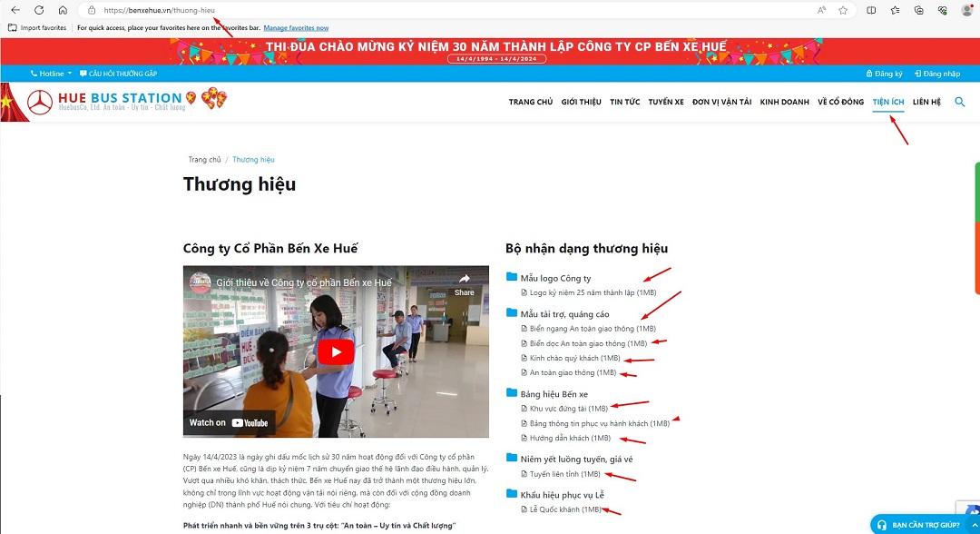
Task: Open the TIỆN ÍCH menu
Action: click(888, 102)
